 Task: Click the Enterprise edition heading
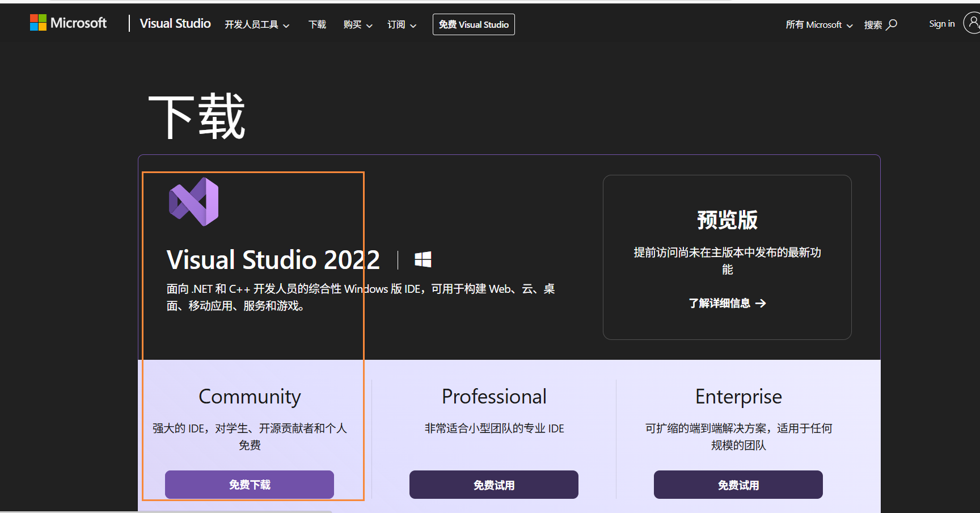coord(738,397)
